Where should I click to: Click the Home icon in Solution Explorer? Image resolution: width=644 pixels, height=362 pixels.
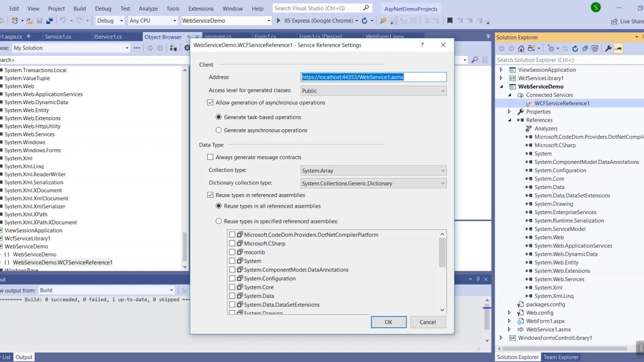[521, 48]
